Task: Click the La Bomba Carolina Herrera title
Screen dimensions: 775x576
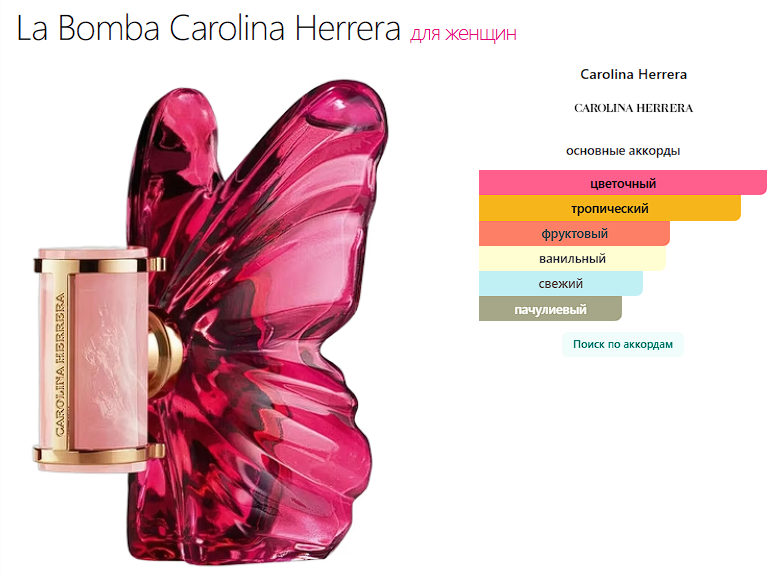Action: [x=208, y=28]
